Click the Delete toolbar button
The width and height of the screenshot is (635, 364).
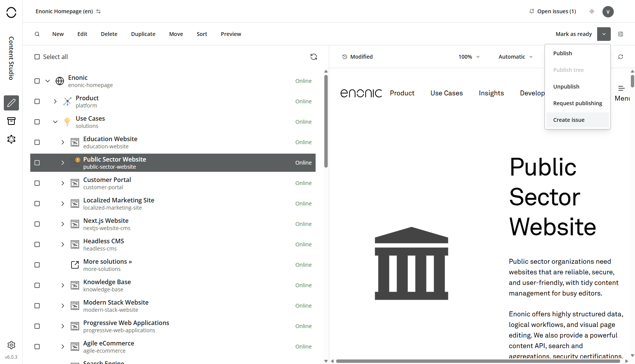(x=109, y=34)
